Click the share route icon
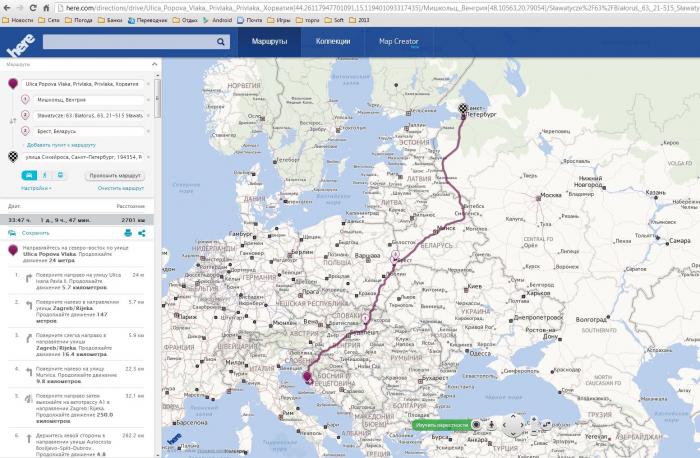This screenshot has width=700, height=458. 142,233
